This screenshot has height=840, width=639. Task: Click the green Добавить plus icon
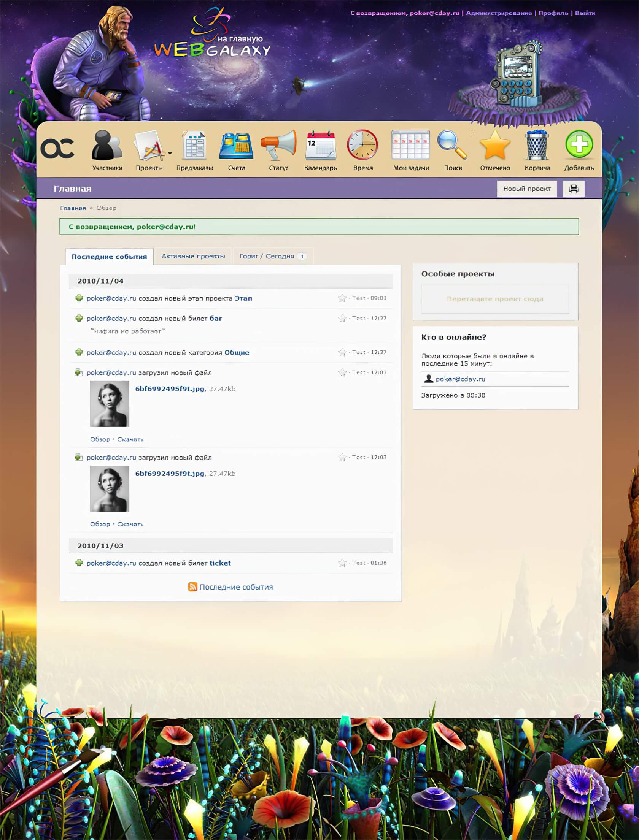579,144
